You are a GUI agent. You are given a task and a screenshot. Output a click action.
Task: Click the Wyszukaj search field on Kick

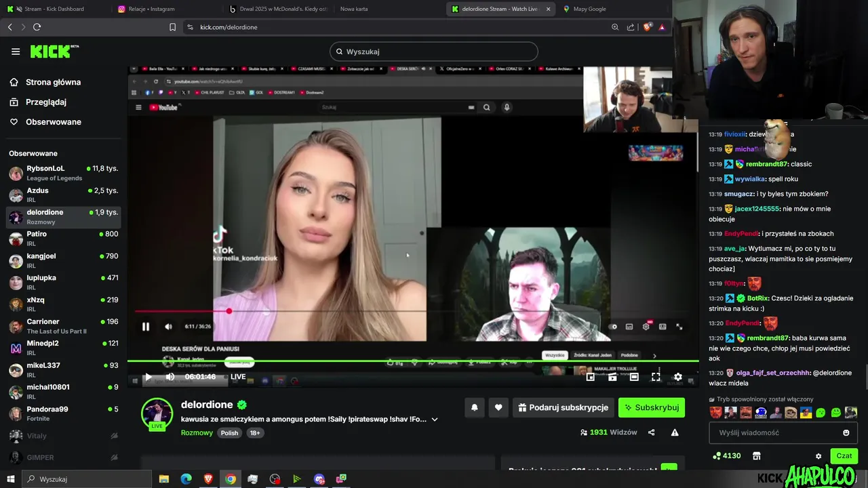coord(434,52)
